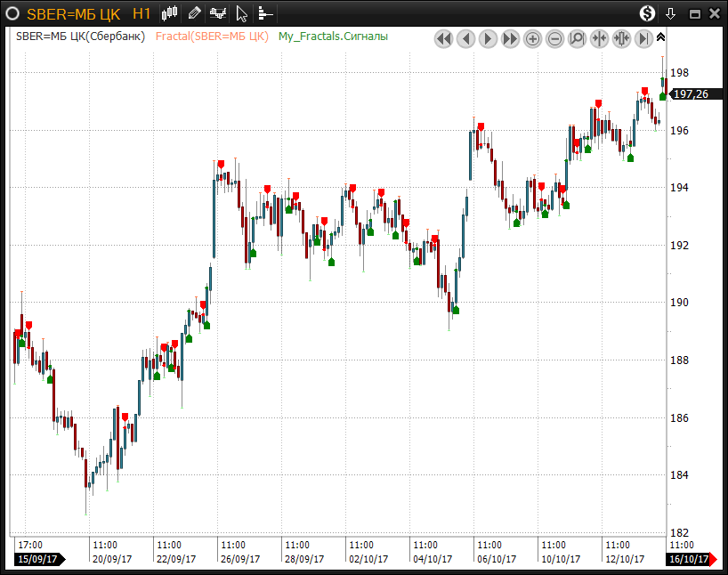
Task: Zoom out with the minus button
Action: tap(554, 38)
